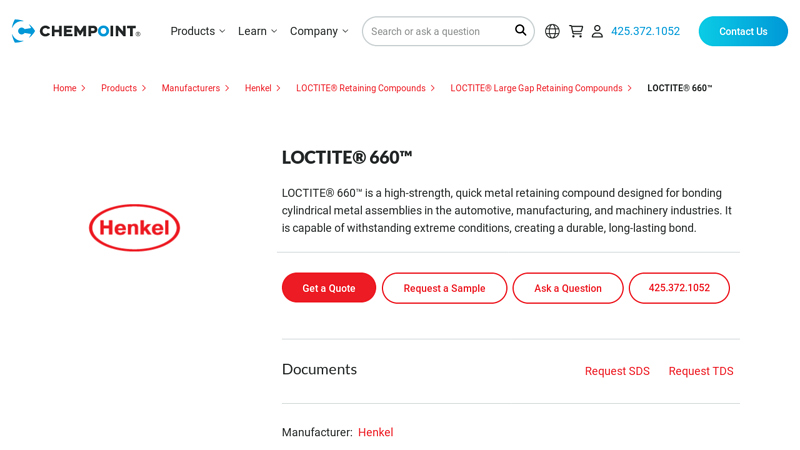Viewport: 800px width, 450px height.
Task: Click the Contact Us button
Action: pyautogui.click(x=743, y=31)
